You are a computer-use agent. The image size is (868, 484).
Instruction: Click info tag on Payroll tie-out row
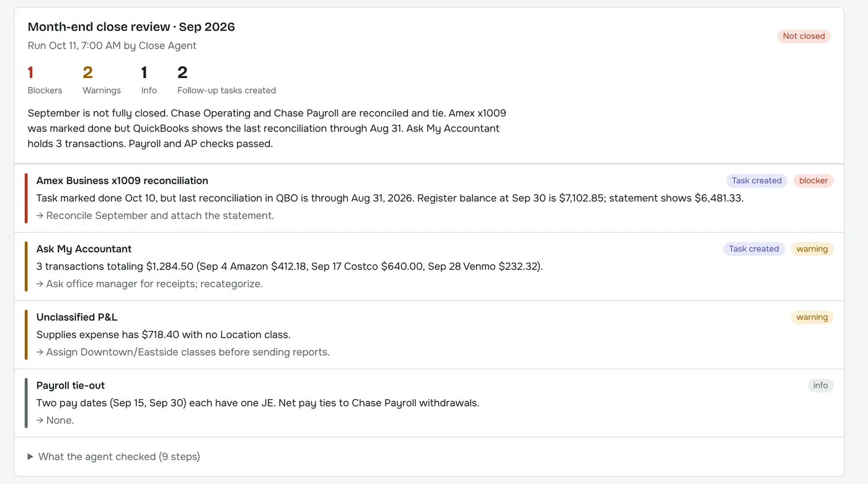click(820, 385)
